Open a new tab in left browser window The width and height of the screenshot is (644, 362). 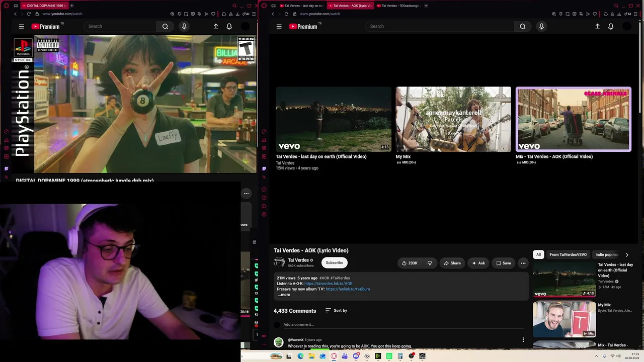(x=72, y=6)
